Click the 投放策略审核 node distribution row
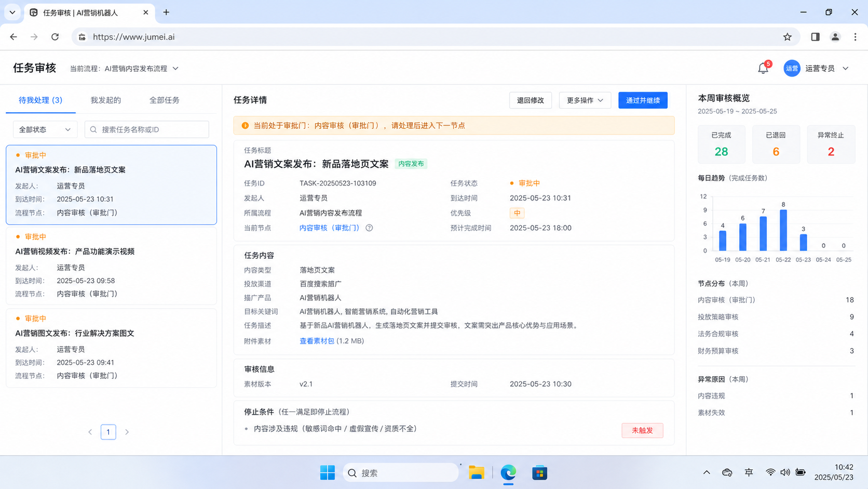The image size is (868, 489). [776, 317]
